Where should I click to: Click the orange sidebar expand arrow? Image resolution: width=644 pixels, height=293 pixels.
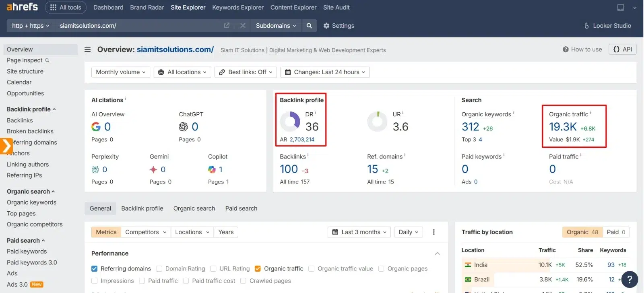(x=6, y=146)
